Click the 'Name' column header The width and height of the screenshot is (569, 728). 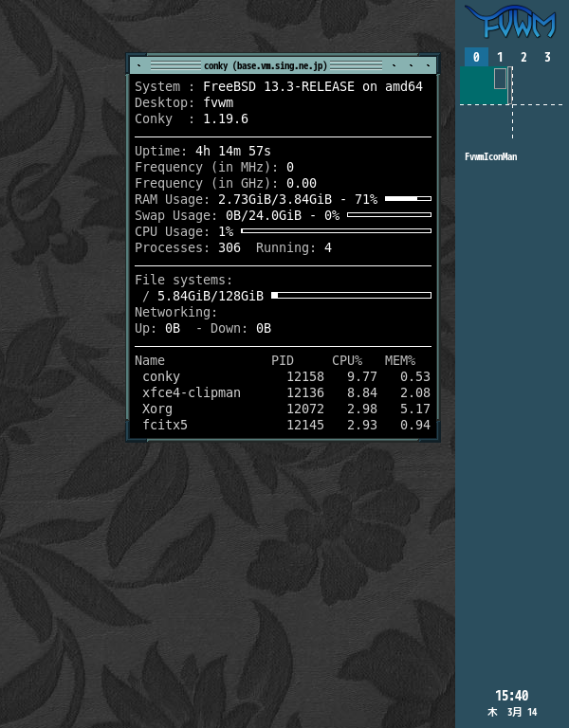point(150,361)
